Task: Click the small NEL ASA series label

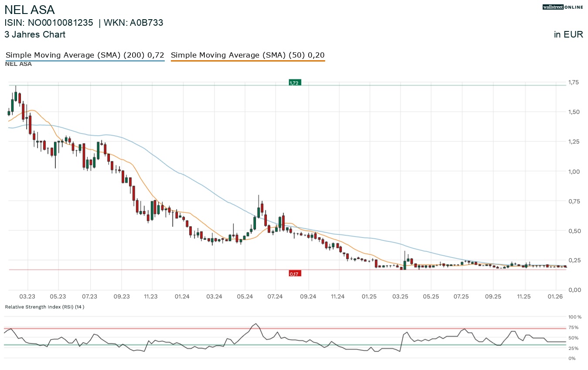Action: point(18,64)
